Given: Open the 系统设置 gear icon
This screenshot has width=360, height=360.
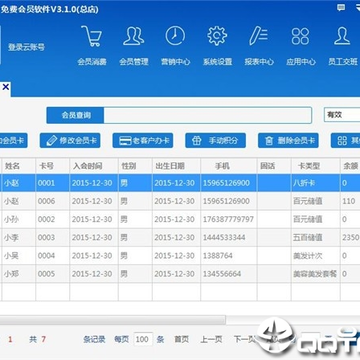Looking at the screenshot, I should pos(217,36).
